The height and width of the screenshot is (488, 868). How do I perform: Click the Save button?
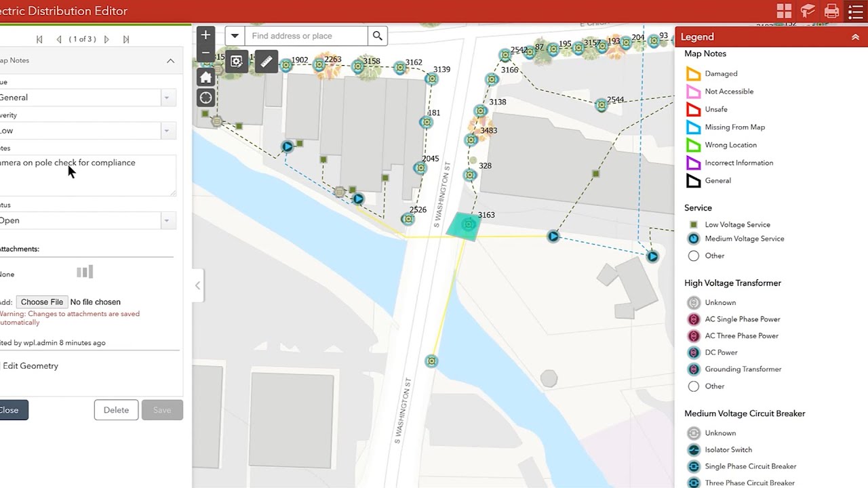[x=162, y=410]
